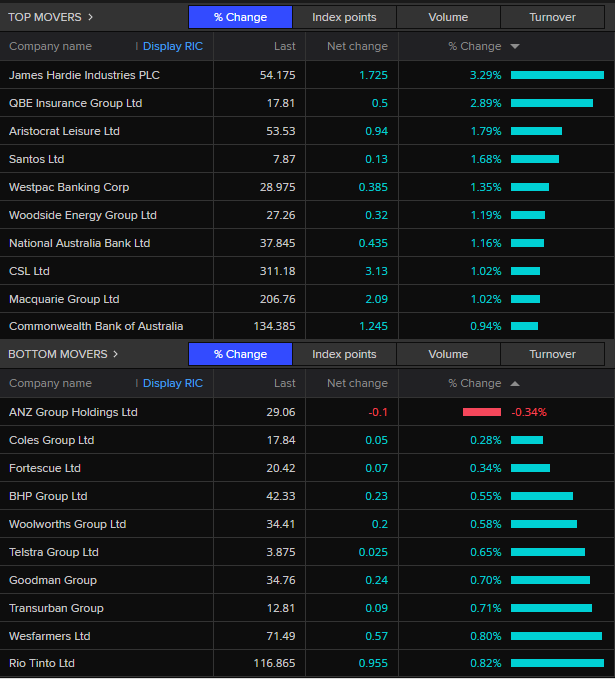
Task: Click the ascending sort arrow in Bottom Movers
Action: pyautogui.click(x=515, y=383)
